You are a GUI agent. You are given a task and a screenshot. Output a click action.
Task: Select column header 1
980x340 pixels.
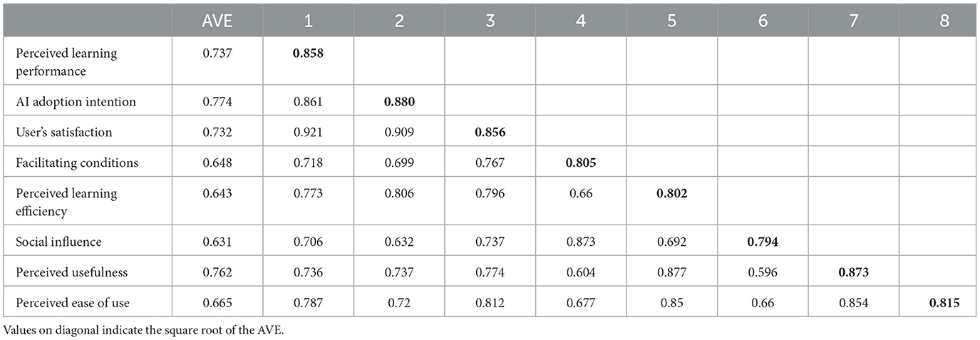point(308,21)
